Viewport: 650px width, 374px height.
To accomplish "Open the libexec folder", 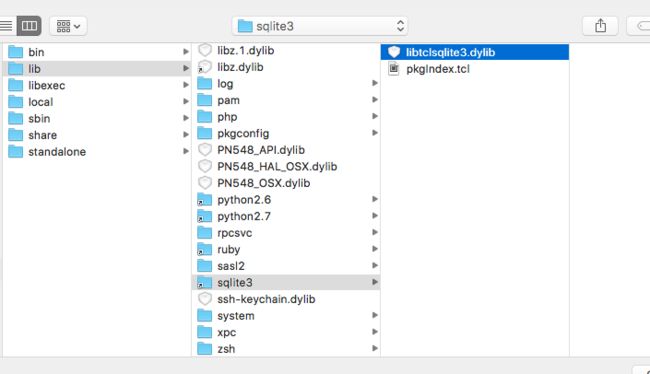I will (97, 85).
